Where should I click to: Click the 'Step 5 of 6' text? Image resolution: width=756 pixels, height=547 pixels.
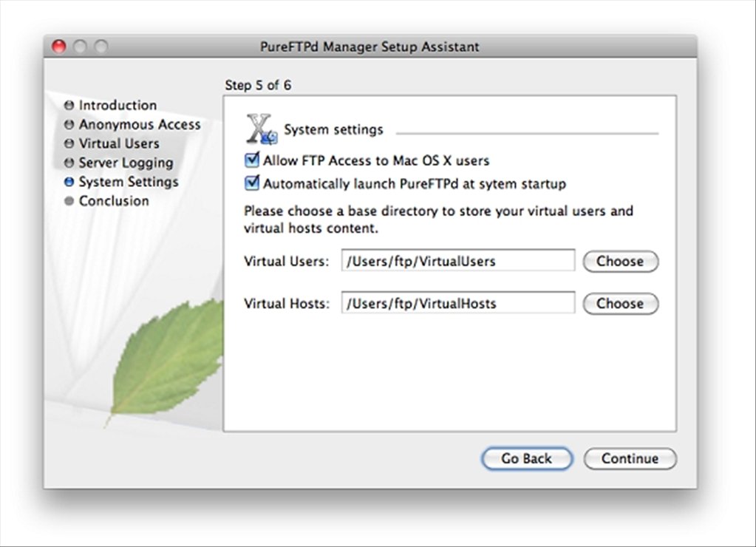click(x=258, y=86)
